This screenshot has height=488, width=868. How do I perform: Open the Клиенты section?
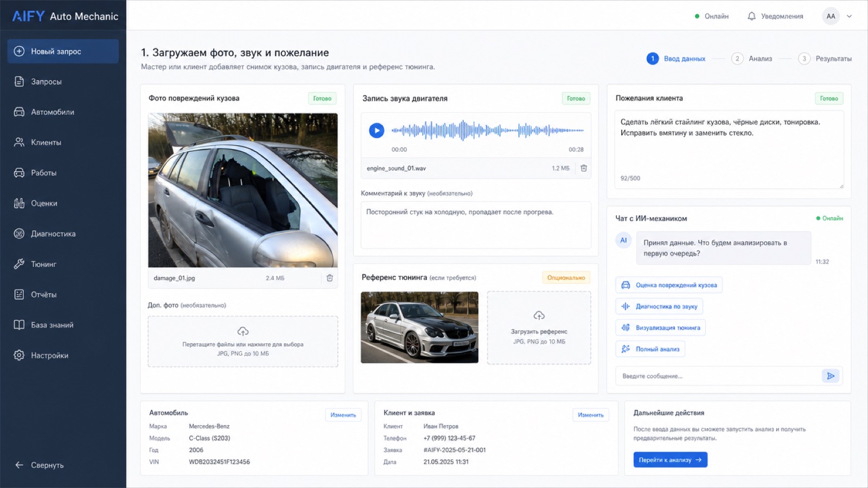[x=63, y=142]
